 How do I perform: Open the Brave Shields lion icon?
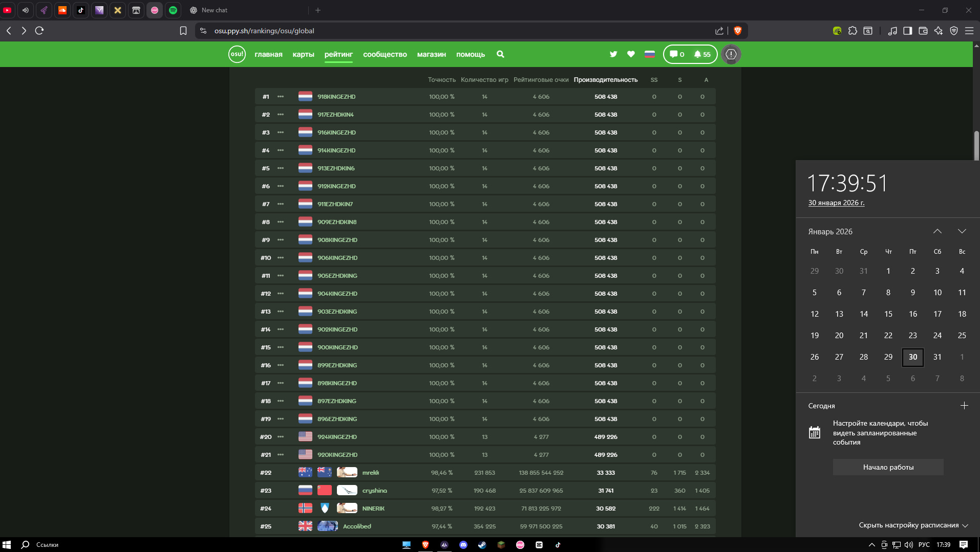[x=737, y=31]
